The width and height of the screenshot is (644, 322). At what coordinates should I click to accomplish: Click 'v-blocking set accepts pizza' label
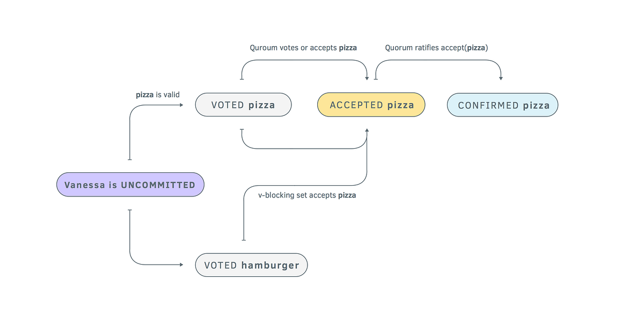307,195
